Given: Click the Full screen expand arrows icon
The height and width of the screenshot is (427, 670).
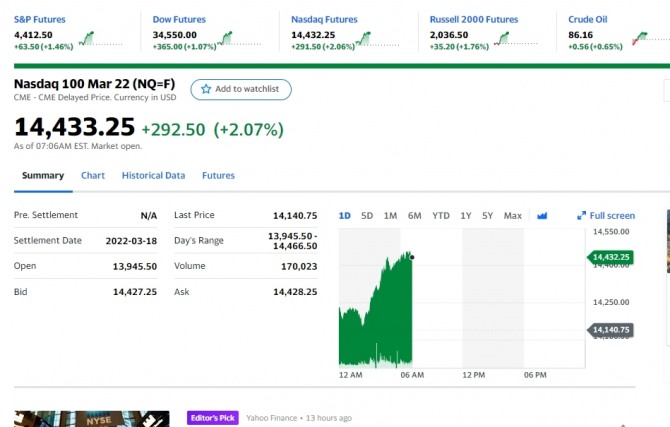Looking at the screenshot, I should 582,215.
